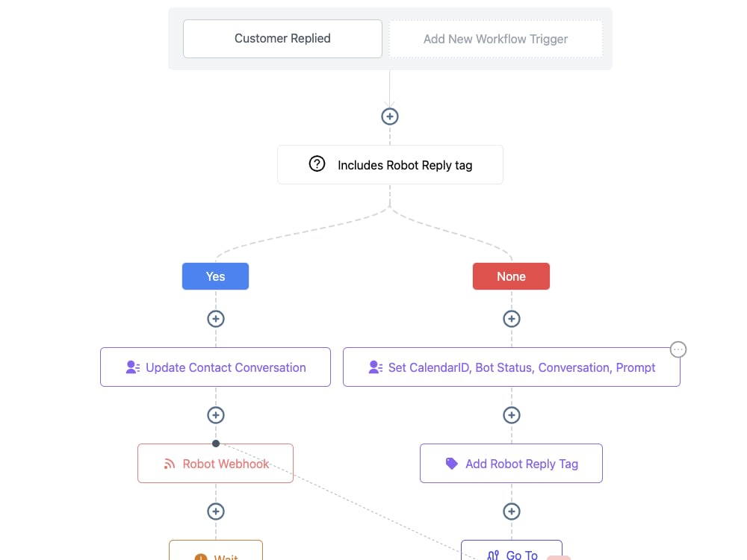This screenshot has height=560, width=747.
Task: Open Set CalendarID, Bot Status action
Action: [x=512, y=367]
